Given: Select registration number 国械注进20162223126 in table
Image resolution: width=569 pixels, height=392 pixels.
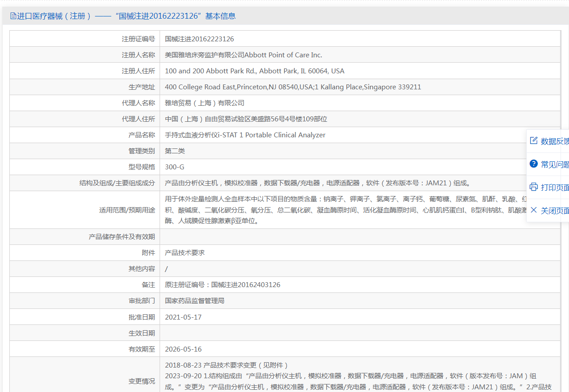Looking at the screenshot, I should (x=200, y=39).
